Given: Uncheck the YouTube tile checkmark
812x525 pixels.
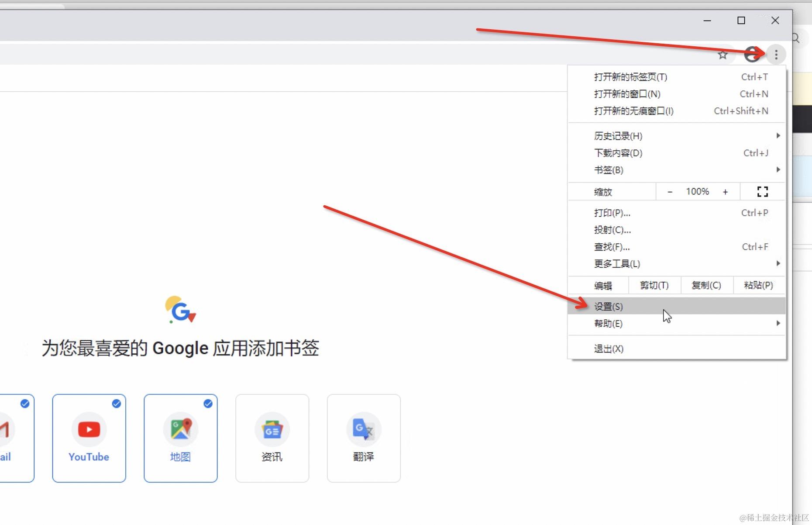Looking at the screenshot, I should click(x=116, y=404).
